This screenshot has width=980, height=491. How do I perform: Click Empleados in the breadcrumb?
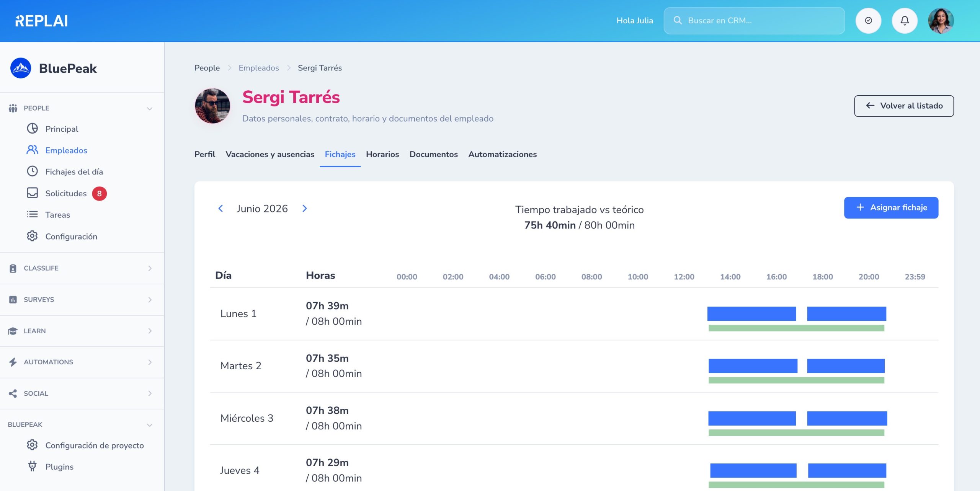click(x=259, y=68)
